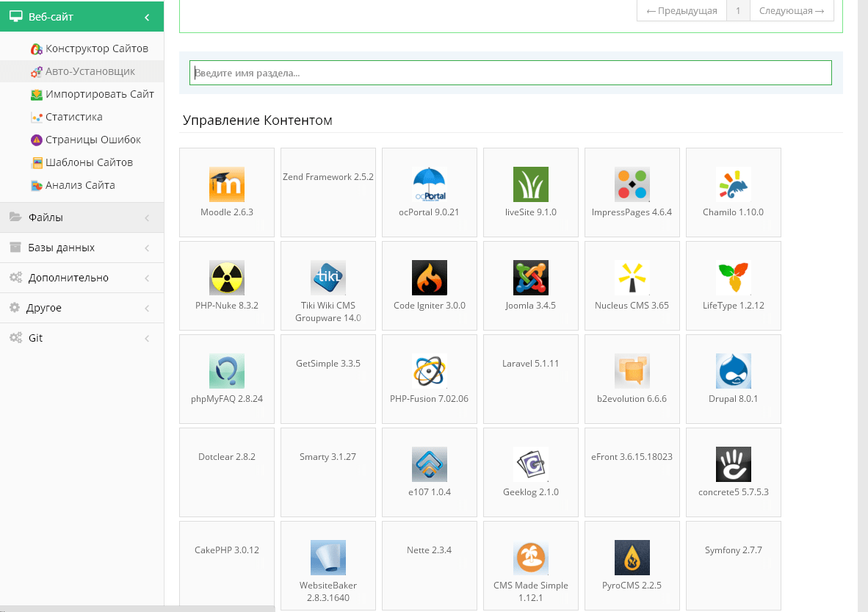Open the PHP-Nuke 8.3.2 icon
The image size is (868, 612).
[x=226, y=278]
